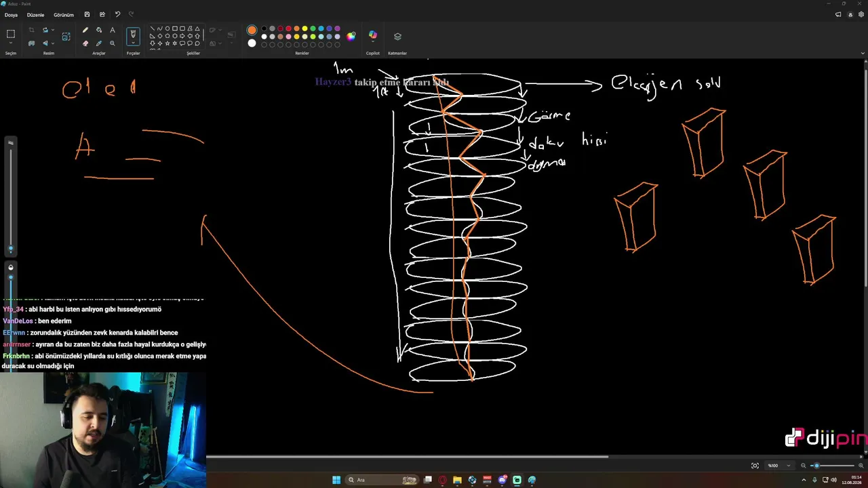Open the Düzenle menu
This screenshot has height=488, width=868.
pyautogui.click(x=35, y=14)
